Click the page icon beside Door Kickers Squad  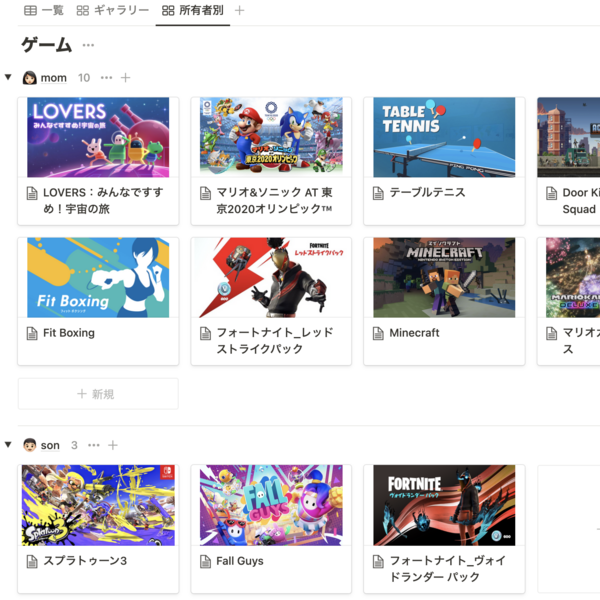551,193
